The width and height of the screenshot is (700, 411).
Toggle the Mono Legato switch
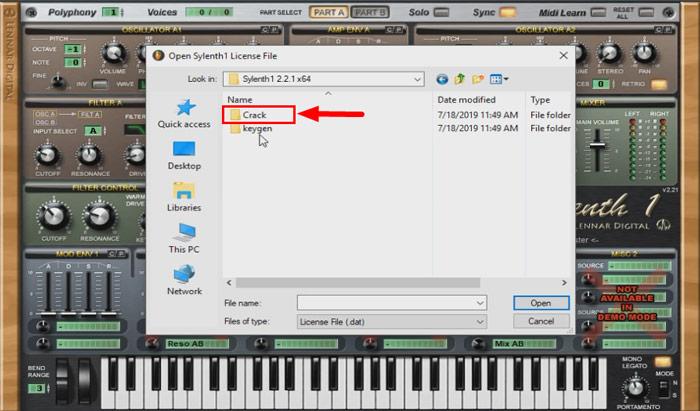coord(662,362)
